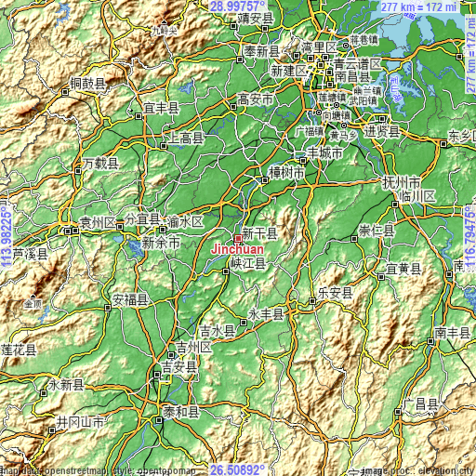Click the 芦溪县 label
Screen dimensions: 476x476
click(x=30, y=254)
